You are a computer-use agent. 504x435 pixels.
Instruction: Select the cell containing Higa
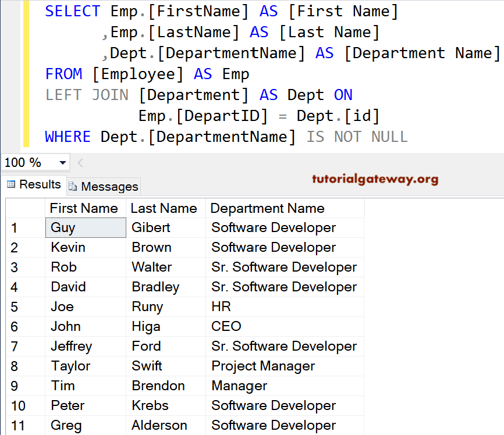coord(165,327)
